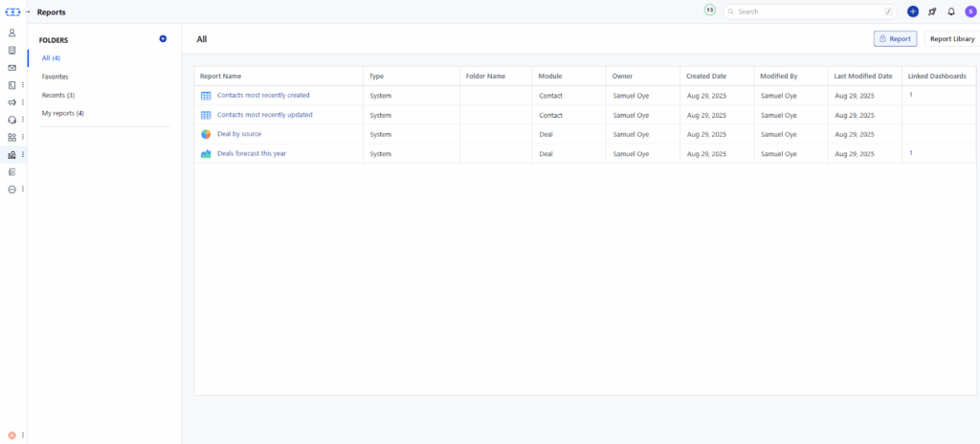Open the Contacts module in the sidebar
The image size is (980, 444).
click(x=11, y=33)
